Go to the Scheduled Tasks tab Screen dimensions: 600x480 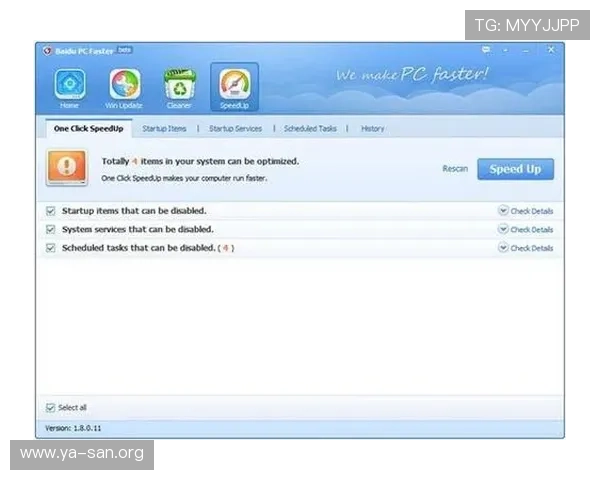(310, 129)
